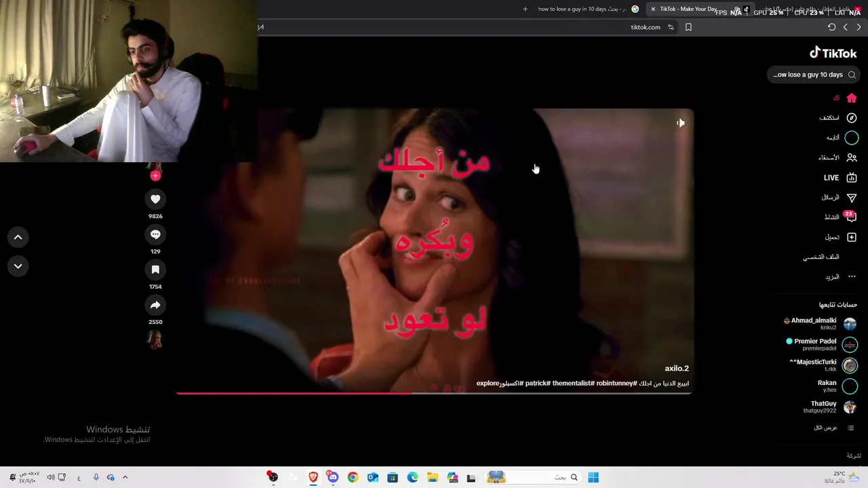Bookmark this page in the address bar
The width and height of the screenshot is (868, 488).
688,27
